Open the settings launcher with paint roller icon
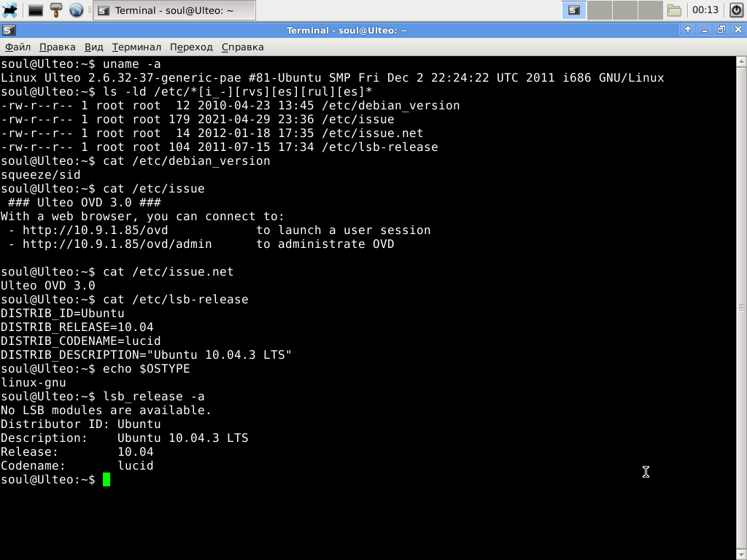 point(56,10)
